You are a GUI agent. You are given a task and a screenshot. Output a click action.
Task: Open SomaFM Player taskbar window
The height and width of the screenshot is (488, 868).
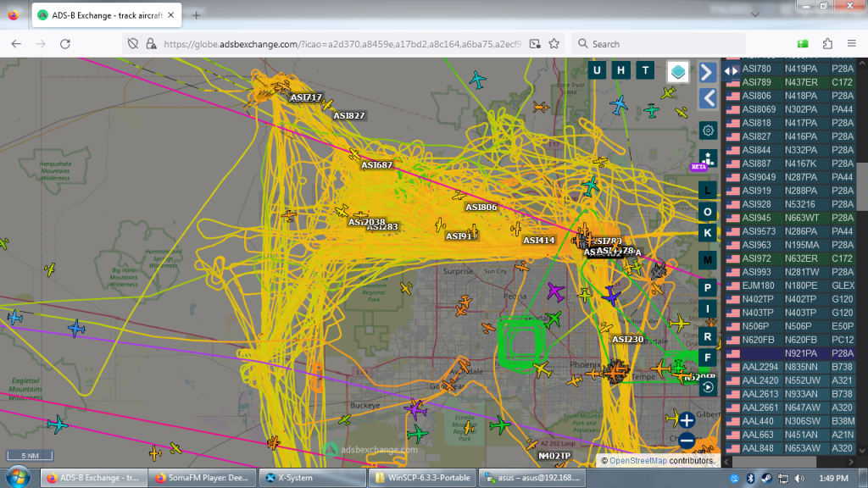pyautogui.click(x=202, y=478)
